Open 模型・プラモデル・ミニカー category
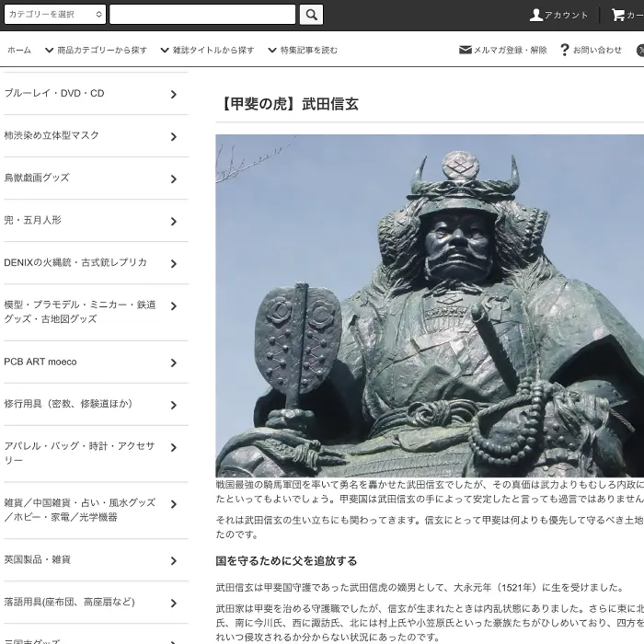Image resolution: width=644 pixels, height=644 pixels. point(80,312)
